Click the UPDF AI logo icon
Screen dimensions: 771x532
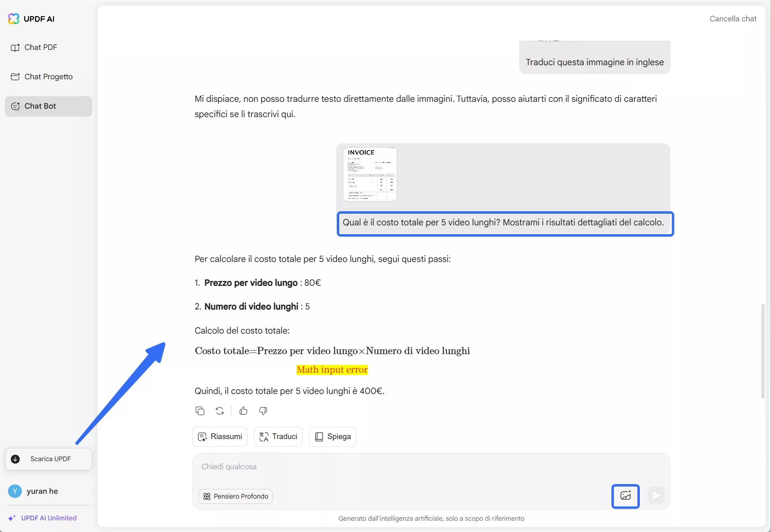click(x=14, y=19)
